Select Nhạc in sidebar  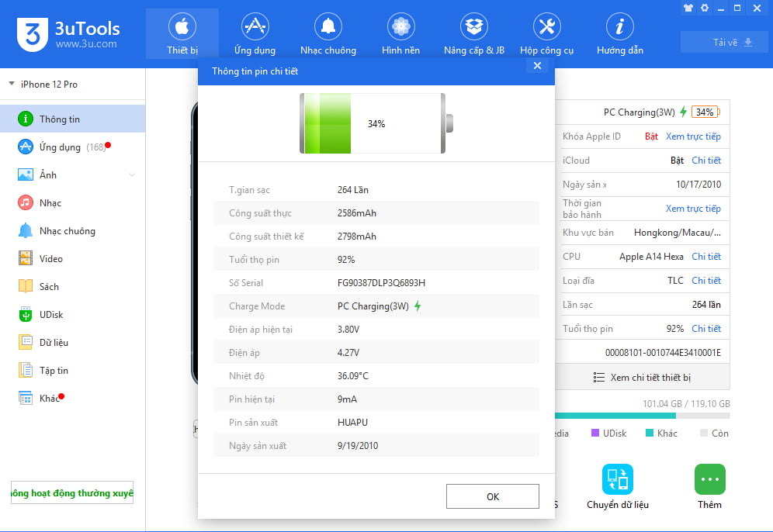pyautogui.click(x=72, y=202)
